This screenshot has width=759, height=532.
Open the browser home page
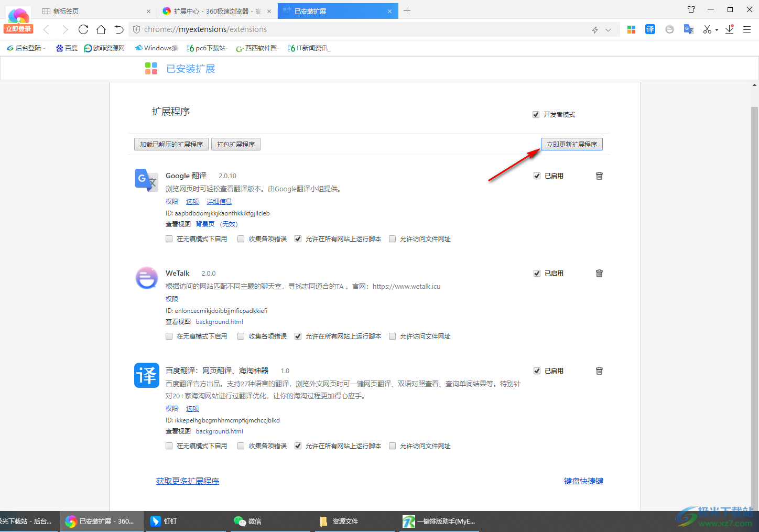(101, 29)
